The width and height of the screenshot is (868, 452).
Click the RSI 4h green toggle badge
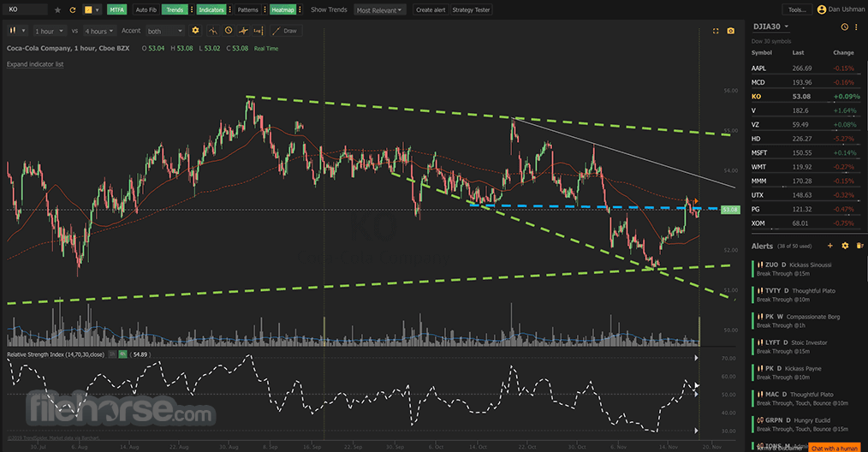coord(123,354)
